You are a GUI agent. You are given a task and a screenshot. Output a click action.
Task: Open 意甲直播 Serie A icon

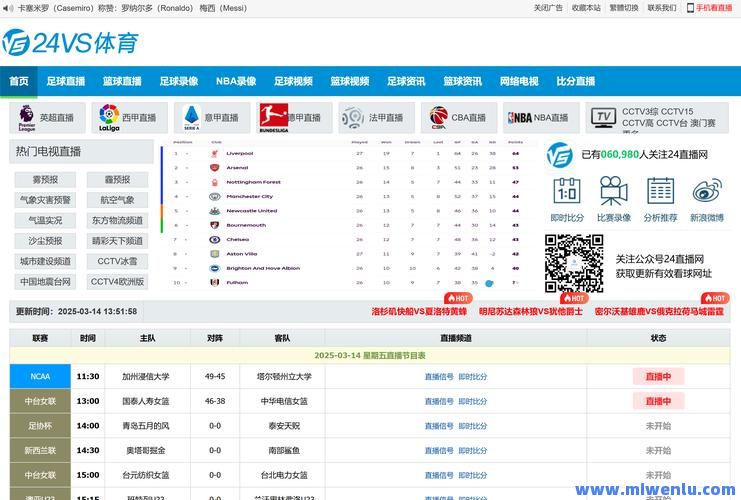[191, 118]
